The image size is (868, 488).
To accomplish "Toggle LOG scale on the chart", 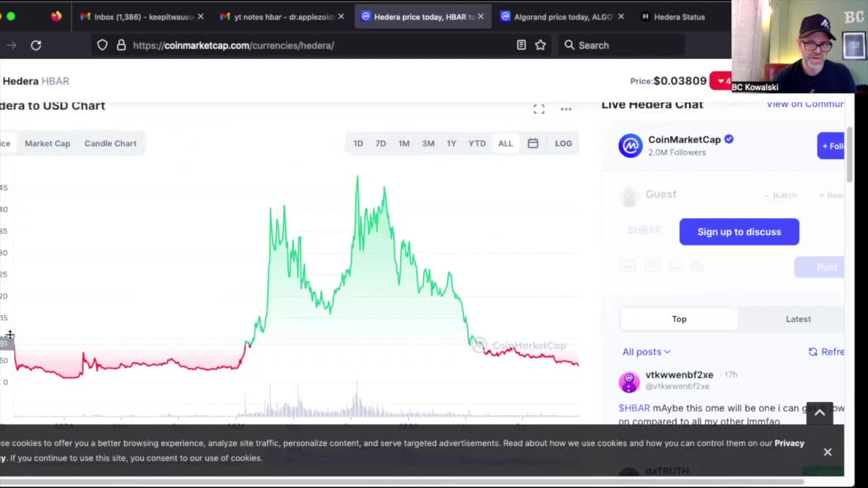I will [x=564, y=143].
